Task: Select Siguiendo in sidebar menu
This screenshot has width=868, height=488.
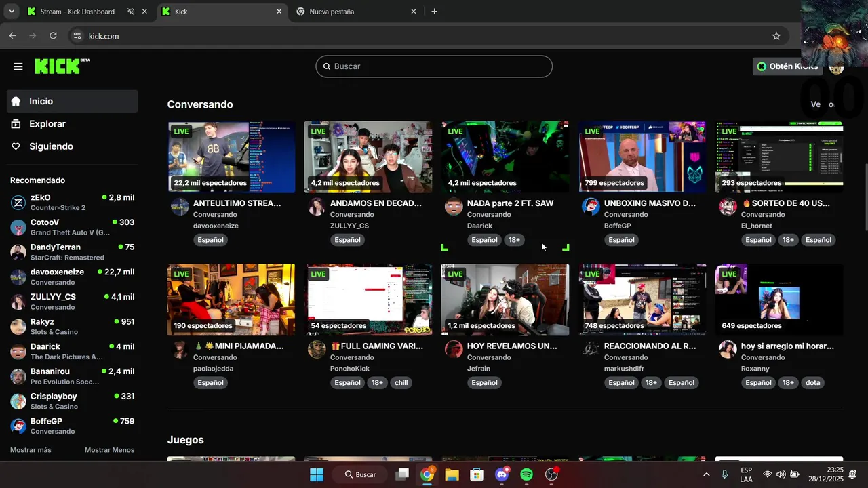Action: click(73, 146)
